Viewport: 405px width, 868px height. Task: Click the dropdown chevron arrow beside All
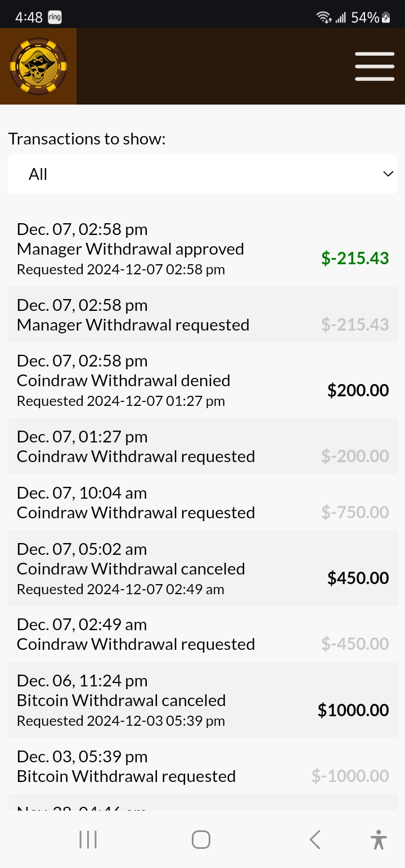click(x=388, y=174)
